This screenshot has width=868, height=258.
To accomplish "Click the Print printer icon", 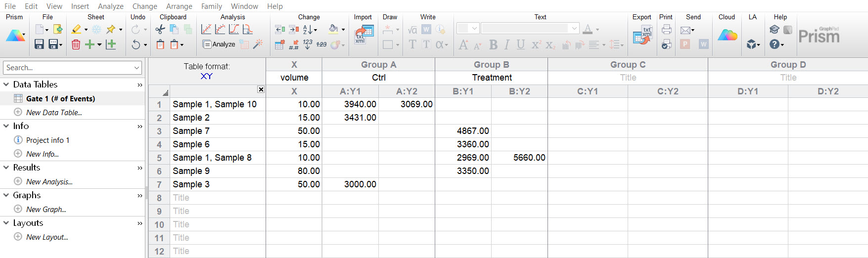I will pyautogui.click(x=666, y=29).
